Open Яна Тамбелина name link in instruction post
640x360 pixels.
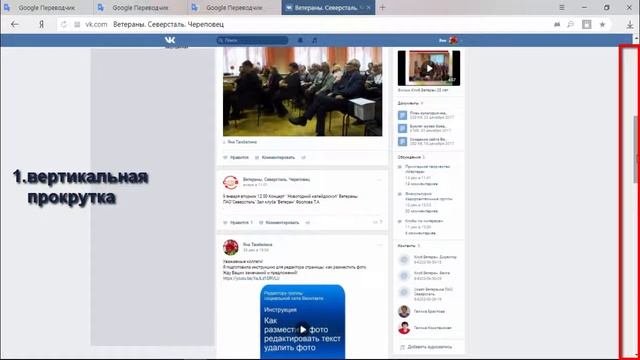click(258, 244)
